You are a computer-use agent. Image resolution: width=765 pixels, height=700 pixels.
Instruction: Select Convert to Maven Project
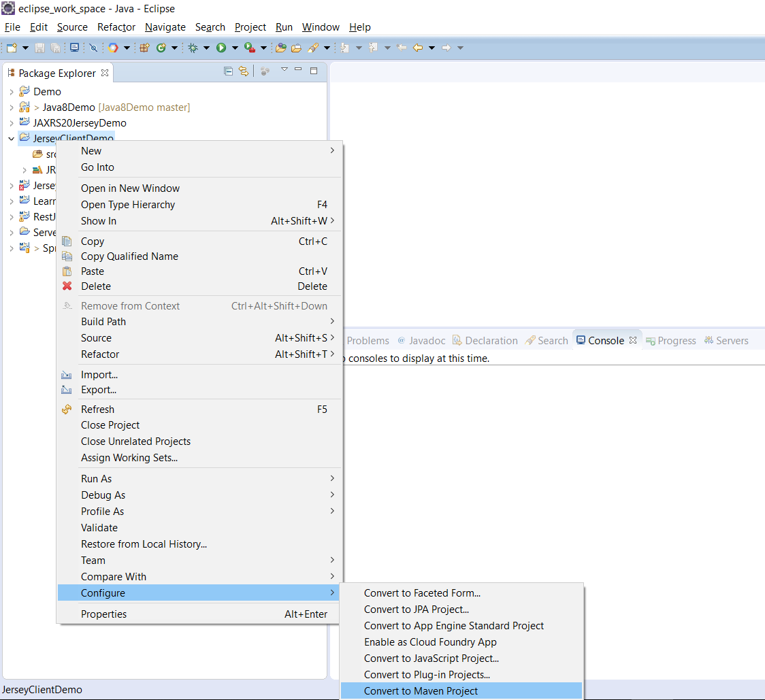point(421,691)
